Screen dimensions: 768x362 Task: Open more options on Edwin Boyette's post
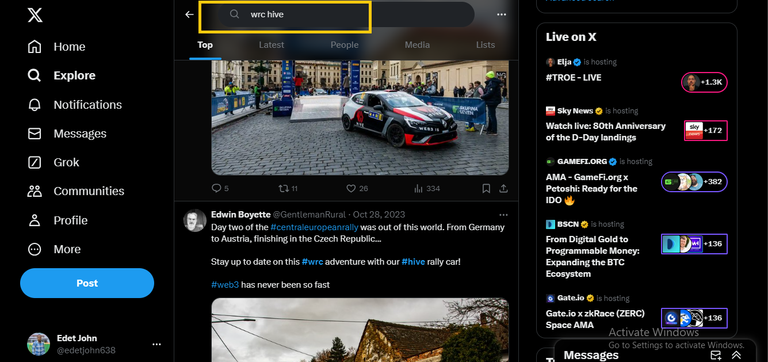tap(503, 215)
